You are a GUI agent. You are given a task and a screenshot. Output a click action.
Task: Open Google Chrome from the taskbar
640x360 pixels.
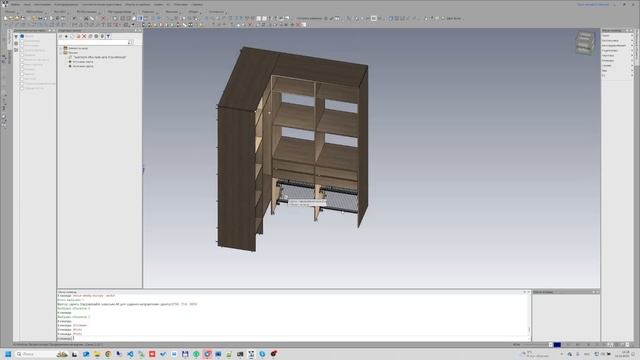pos(108,354)
